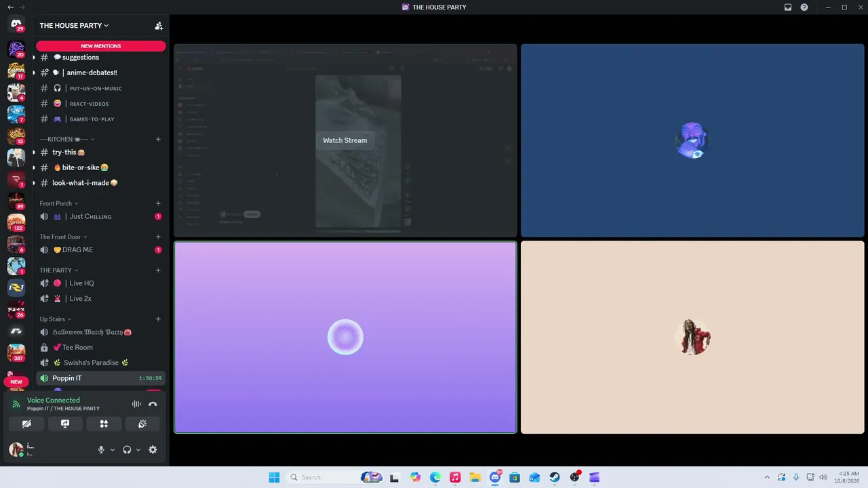Screen dimensions: 868x488
Task: Jump to New Mentions
Action: tap(101, 46)
